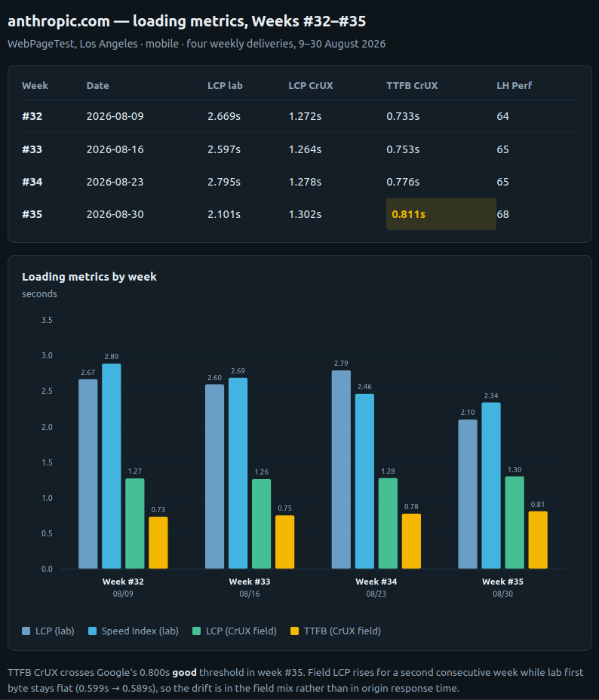Click the Week #35 LCP lab bar (2.10)
Viewport: 599px width, 700px height.
point(468,494)
